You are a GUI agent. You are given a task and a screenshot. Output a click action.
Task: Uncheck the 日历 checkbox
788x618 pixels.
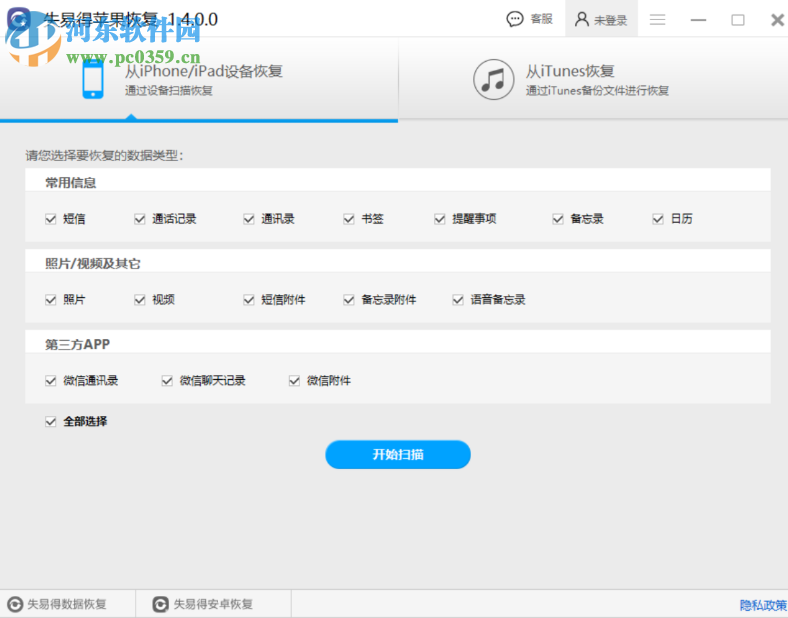click(x=658, y=219)
